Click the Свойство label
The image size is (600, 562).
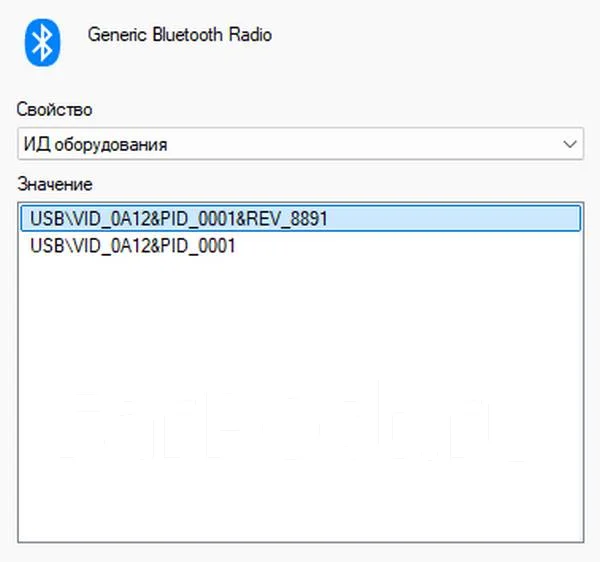[x=54, y=110]
